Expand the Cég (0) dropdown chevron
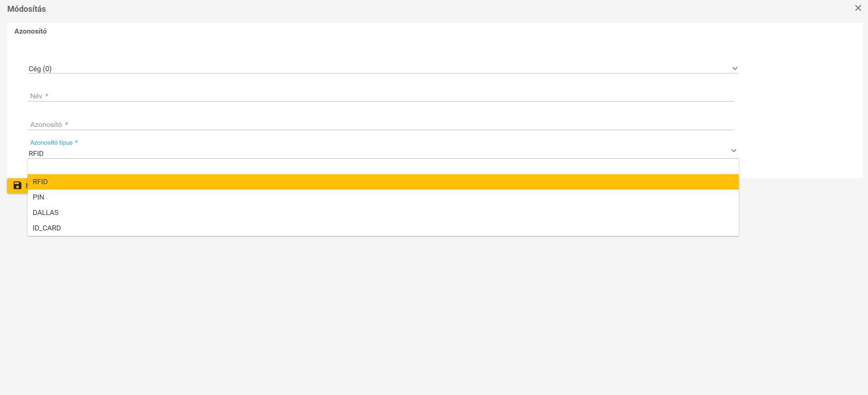 (735, 68)
